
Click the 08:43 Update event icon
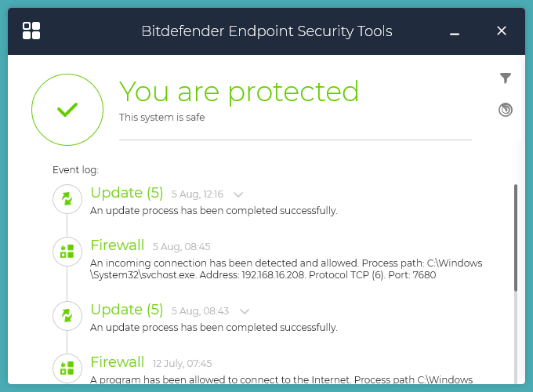click(67, 316)
